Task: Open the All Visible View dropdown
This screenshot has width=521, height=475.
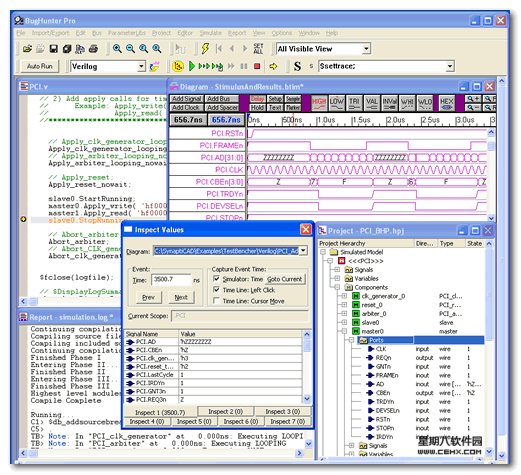Action: tap(366, 49)
